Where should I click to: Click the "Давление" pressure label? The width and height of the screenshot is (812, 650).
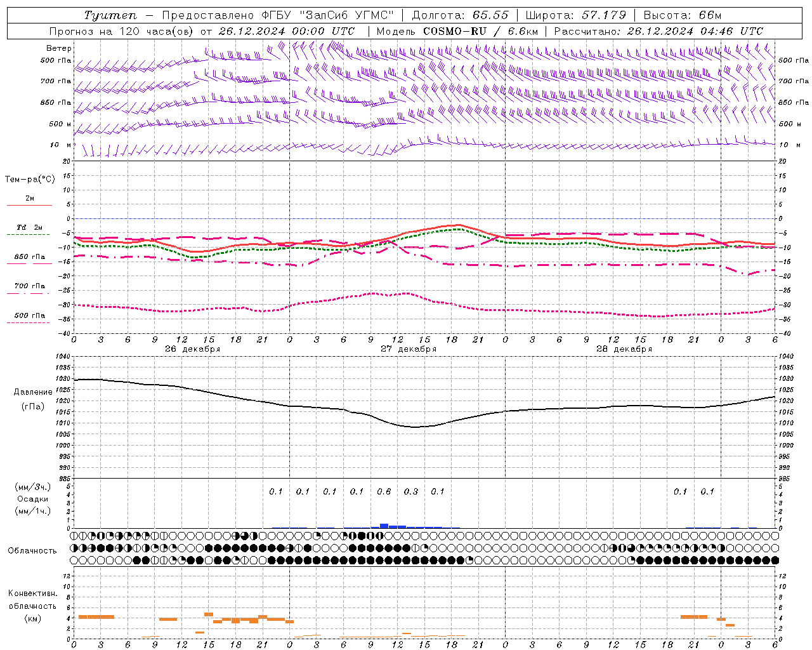[33, 392]
